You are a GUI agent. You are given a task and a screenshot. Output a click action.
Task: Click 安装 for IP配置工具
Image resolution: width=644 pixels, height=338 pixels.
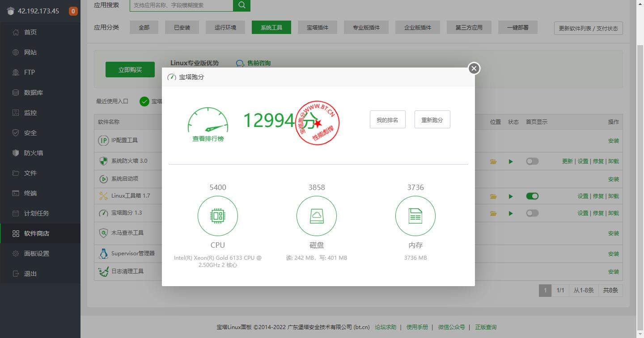tap(614, 141)
